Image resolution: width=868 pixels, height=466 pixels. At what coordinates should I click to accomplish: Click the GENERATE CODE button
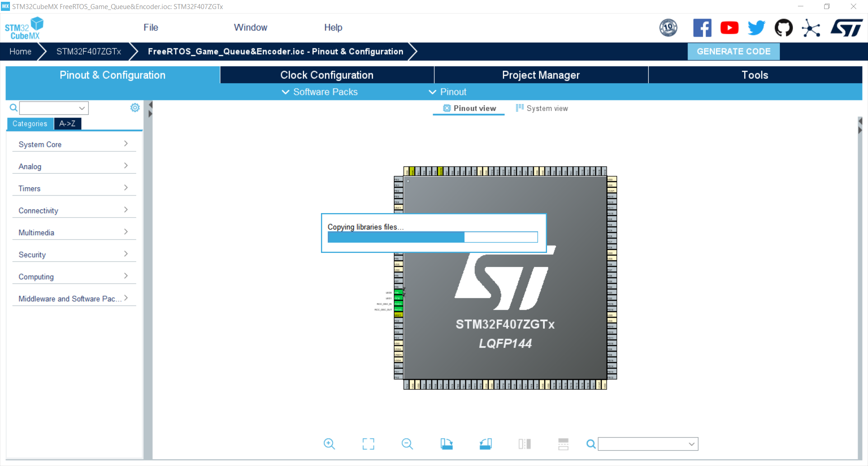tap(733, 51)
